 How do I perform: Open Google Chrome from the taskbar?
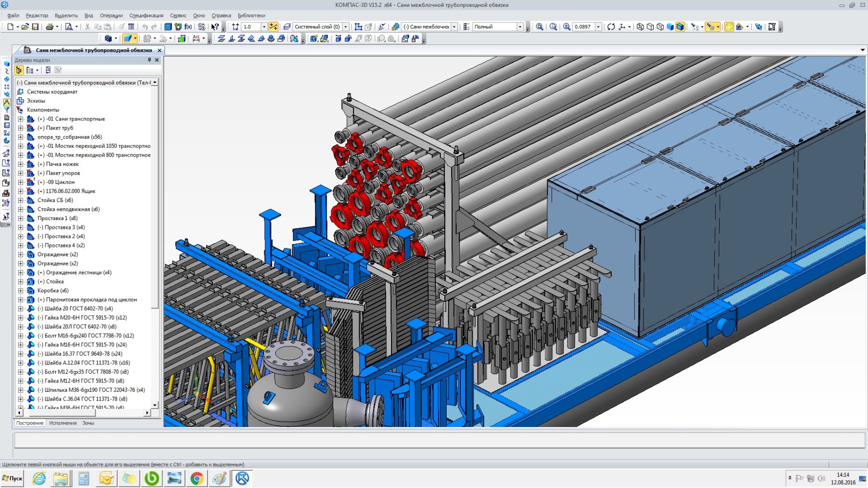tap(197, 479)
